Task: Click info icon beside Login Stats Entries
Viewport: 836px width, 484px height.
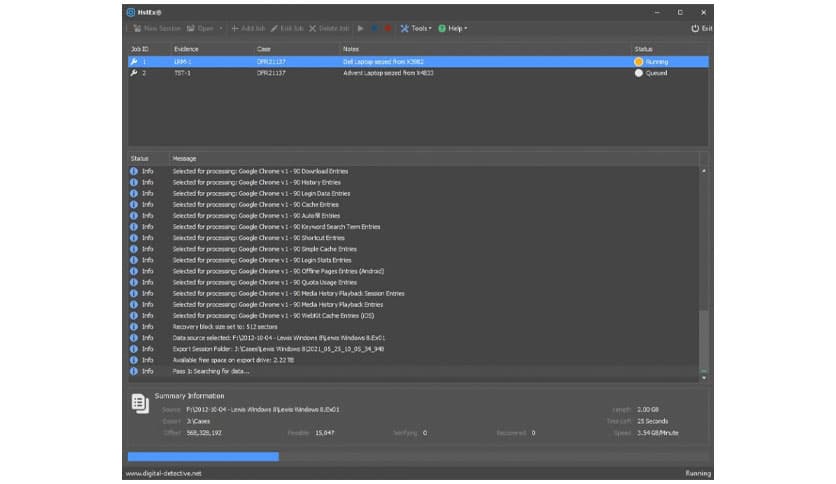Action: tap(134, 260)
